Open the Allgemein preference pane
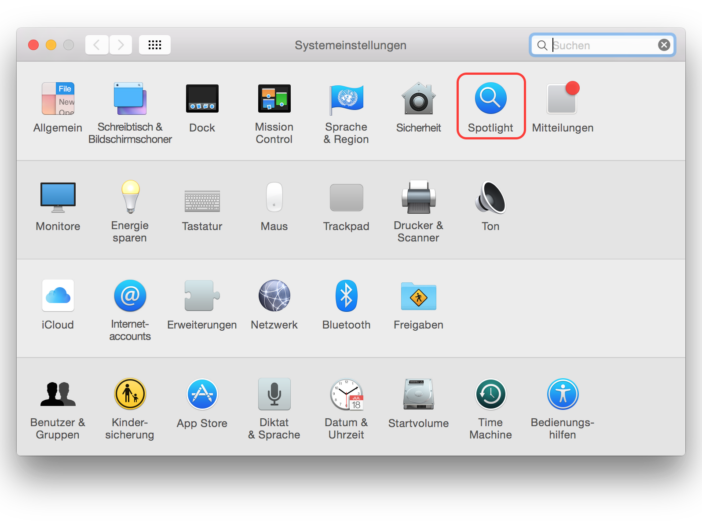The image size is (702, 526). [58, 107]
